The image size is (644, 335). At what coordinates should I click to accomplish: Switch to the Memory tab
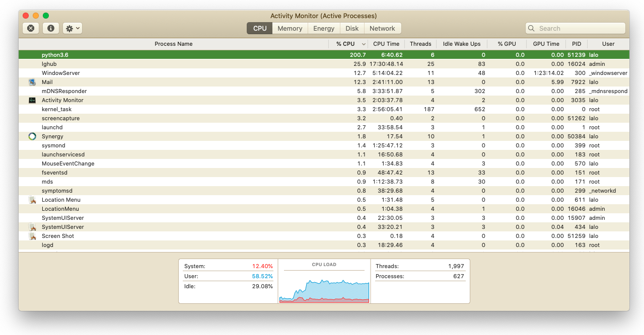pyautogui.click(x=290, y=29)
